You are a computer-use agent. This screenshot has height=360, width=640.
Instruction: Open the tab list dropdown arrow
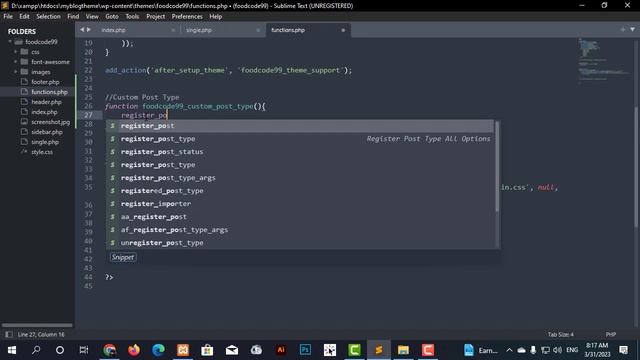click(632, 29)
